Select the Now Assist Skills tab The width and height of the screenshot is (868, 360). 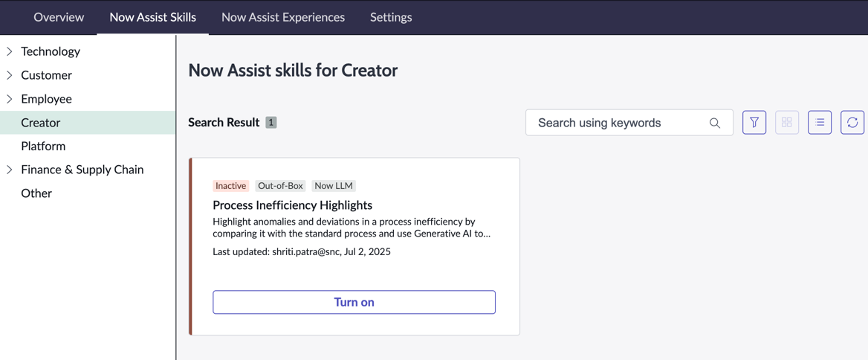[153, 17]
